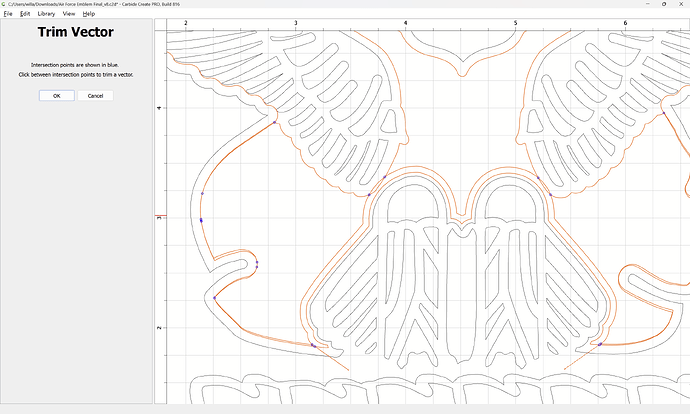Click the Carbide Create app icon in title bar
690x414 pixels.
coord(4,4)
